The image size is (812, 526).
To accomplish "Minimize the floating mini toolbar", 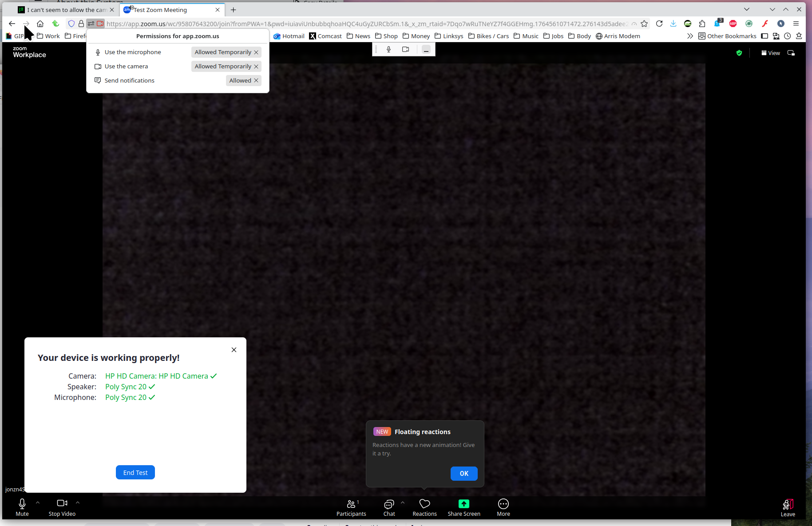I will [426, 50].
